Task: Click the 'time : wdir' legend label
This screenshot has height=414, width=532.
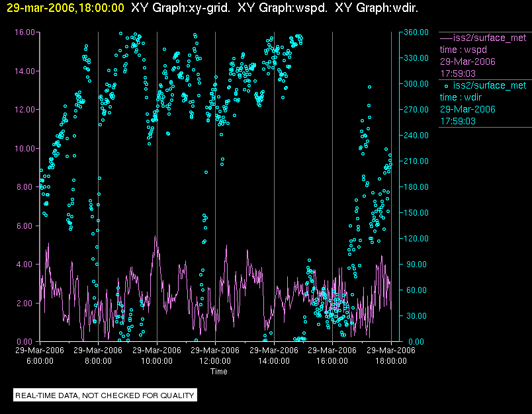Action: coord(463,97)
